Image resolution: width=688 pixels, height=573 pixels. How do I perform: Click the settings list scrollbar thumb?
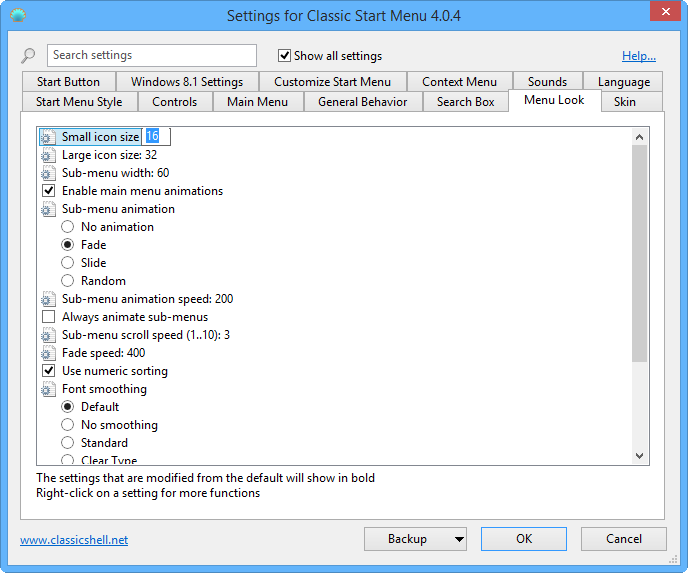639,254
